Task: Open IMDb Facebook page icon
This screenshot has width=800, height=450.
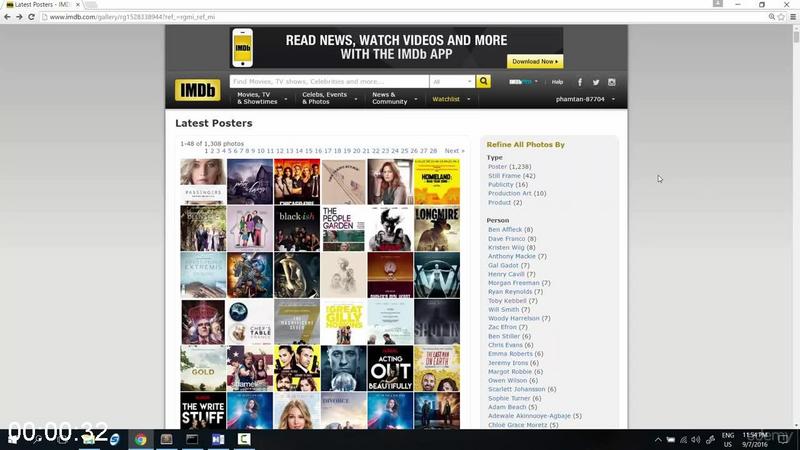Action: pos(580,82)
